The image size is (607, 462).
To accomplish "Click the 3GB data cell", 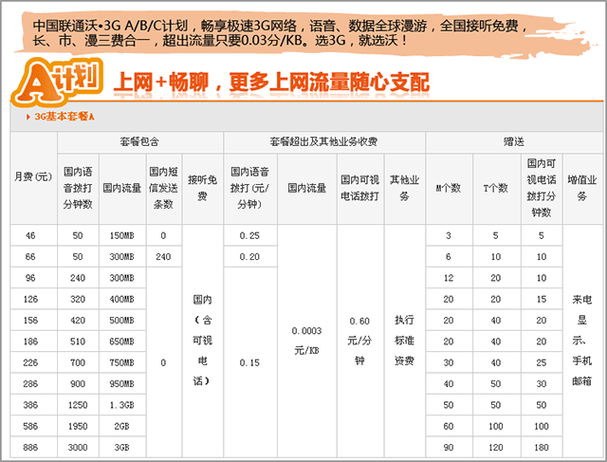I will 122,448.
